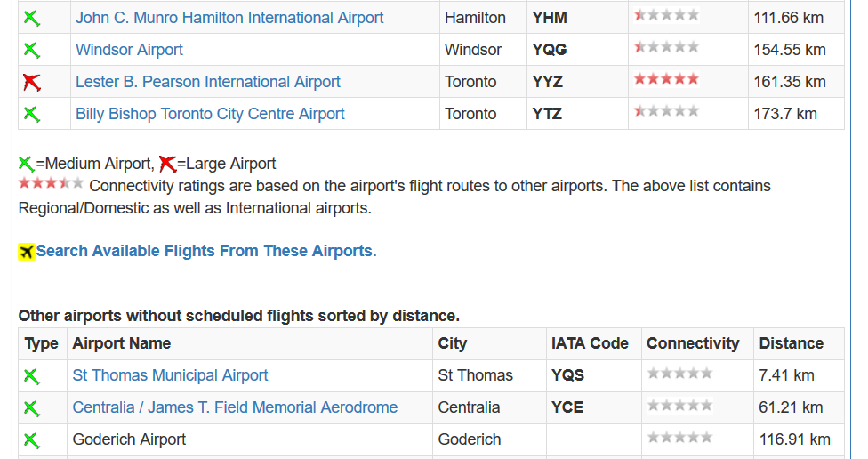Click the five-star rating for Pearson airport
This screenshot has width=868, height=459.
(x=666, y=79)
